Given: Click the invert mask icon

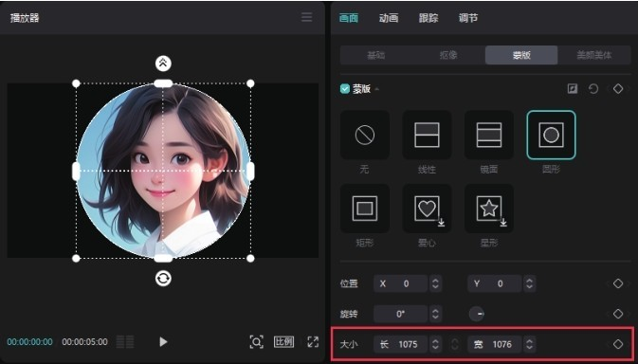Looking at the screenshot, I should pyautogui.click(x=573, y=89).
